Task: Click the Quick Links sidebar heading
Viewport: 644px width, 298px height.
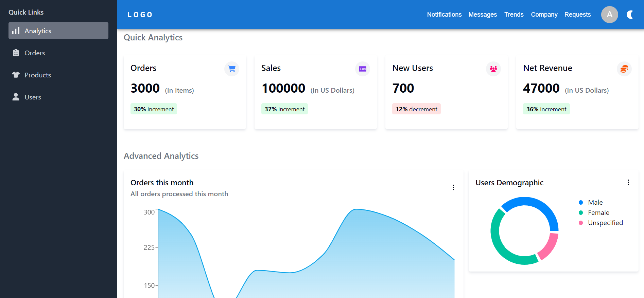Action: [26, 12]
